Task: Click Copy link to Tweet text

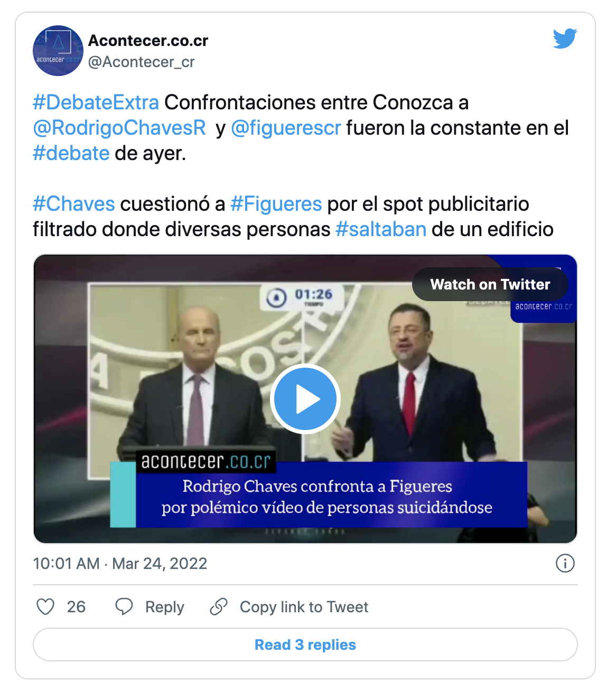Action: coord(304,607)
